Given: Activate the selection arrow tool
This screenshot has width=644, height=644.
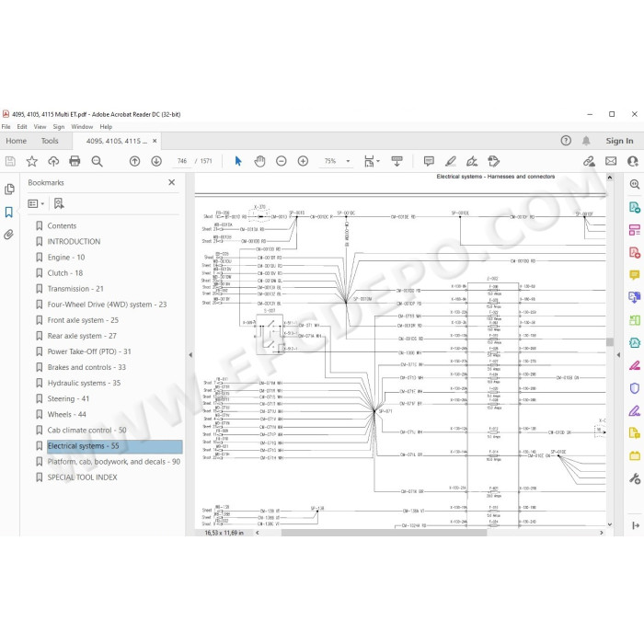Looking at the screenshot, I should (x=238, y=161).
